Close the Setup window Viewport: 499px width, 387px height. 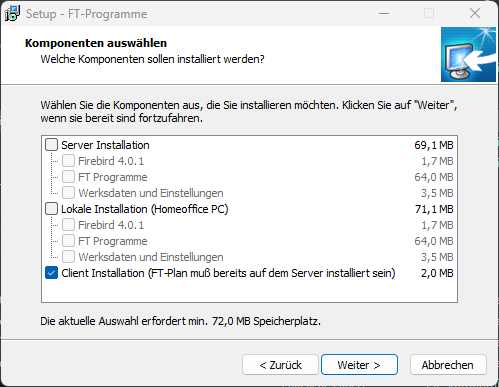coord(475,13)
